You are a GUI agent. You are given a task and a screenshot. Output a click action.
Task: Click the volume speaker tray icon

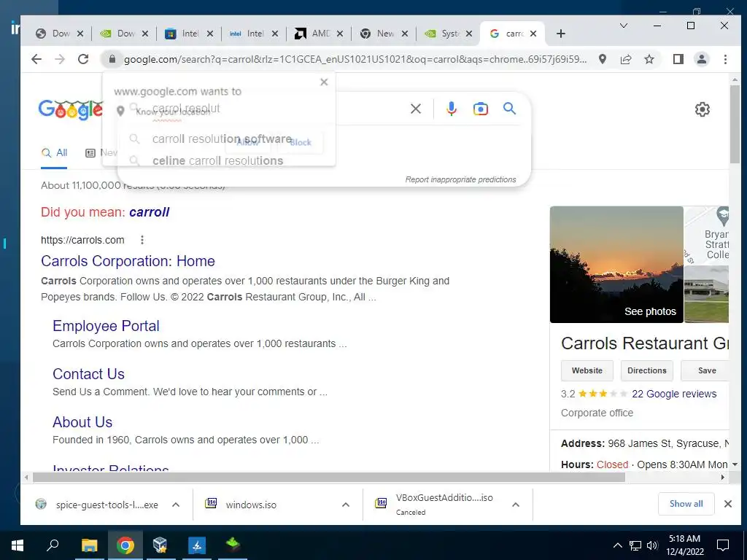coord(652,545)
